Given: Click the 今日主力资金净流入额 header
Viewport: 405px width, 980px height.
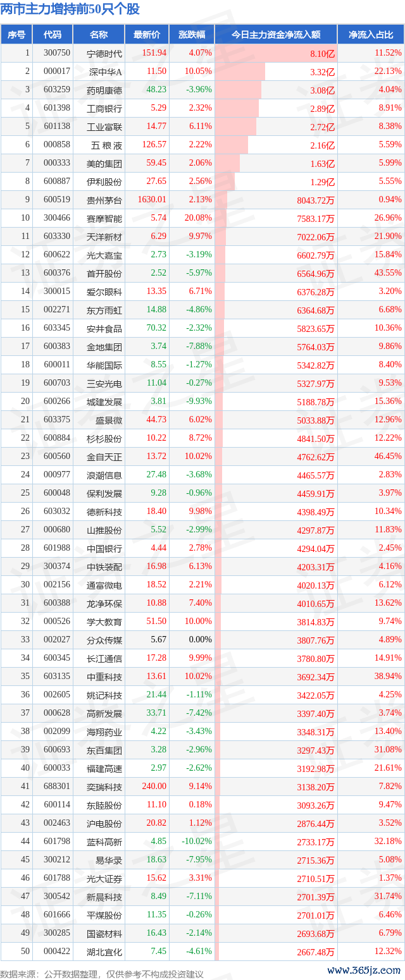Looking at the screenshot, I should pos(276,35).
